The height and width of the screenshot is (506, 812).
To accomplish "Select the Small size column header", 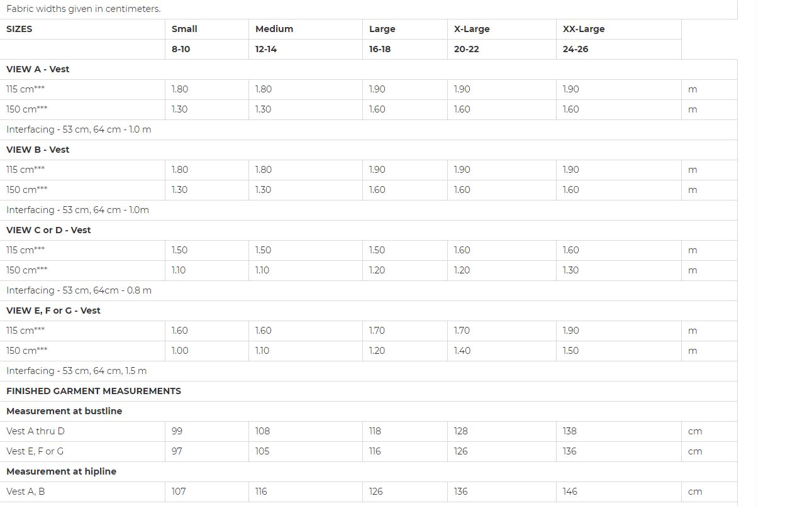I will [x=184, y=29].
